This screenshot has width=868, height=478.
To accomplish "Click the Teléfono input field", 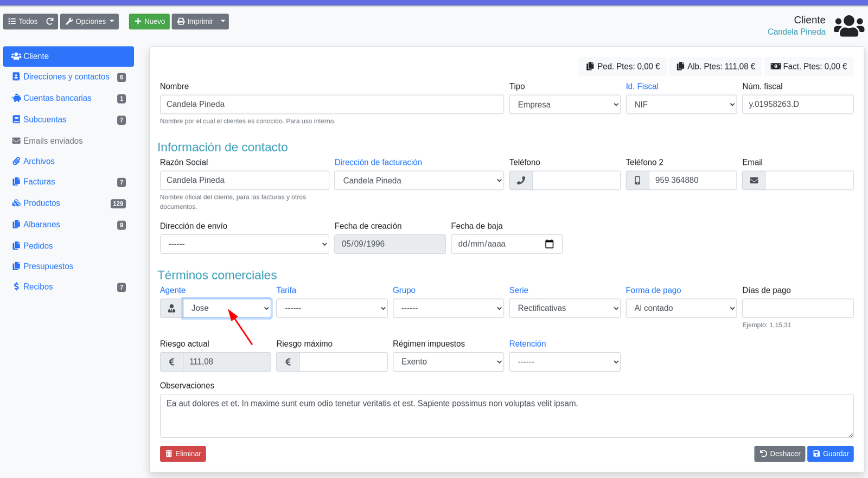I will point(576,180).
